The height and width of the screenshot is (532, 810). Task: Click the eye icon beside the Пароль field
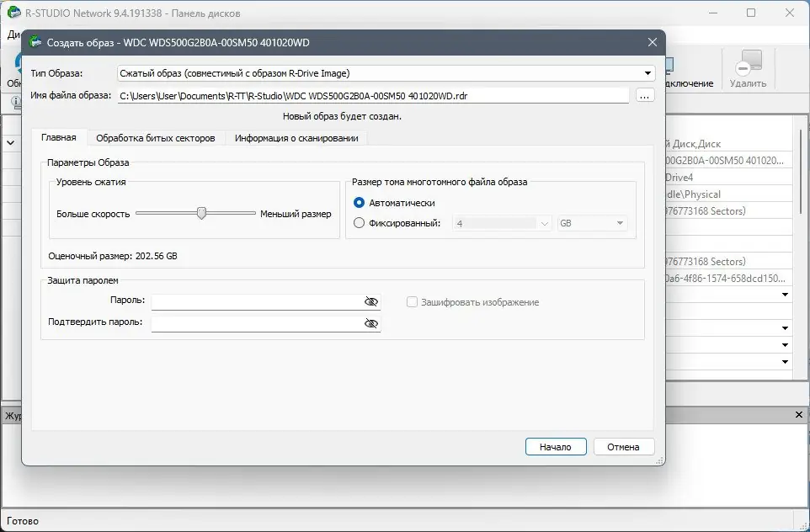tap(371, 301)
